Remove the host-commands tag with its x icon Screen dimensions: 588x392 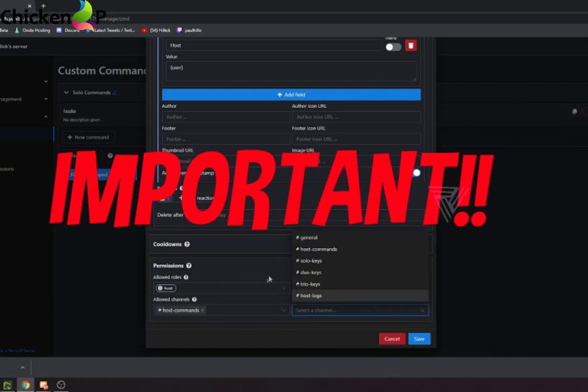[202, 310]
